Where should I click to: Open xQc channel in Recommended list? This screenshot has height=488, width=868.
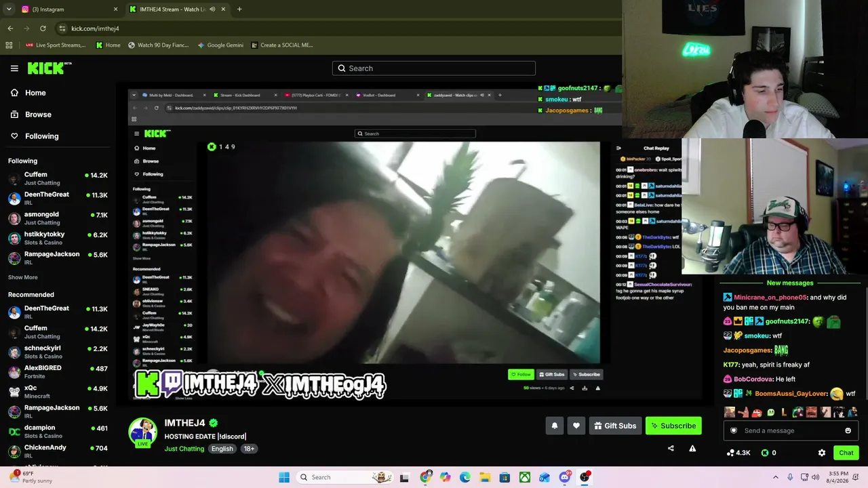coord(58,392)
